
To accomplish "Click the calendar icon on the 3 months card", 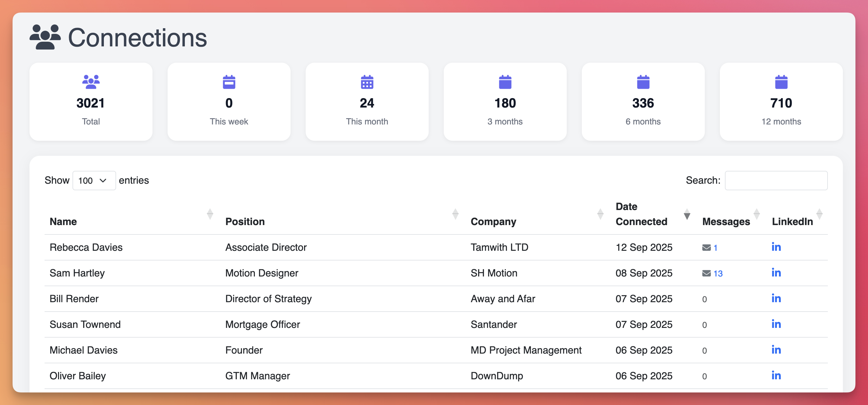I will tap(505, 82).
